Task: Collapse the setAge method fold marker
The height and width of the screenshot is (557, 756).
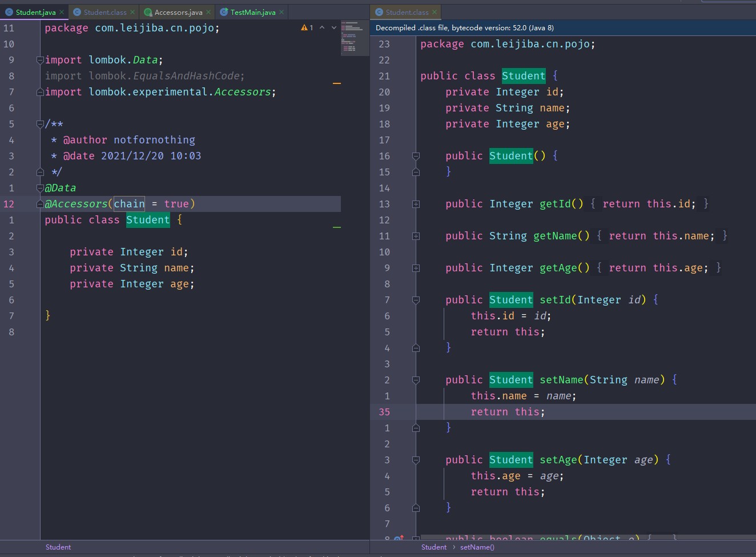Action: [416, 460]
